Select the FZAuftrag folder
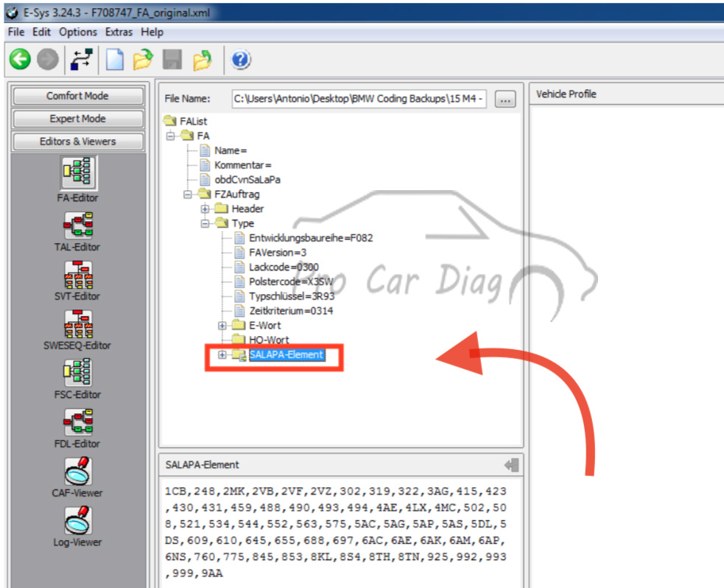Screen dimensions: 724x588 point(237,195)
